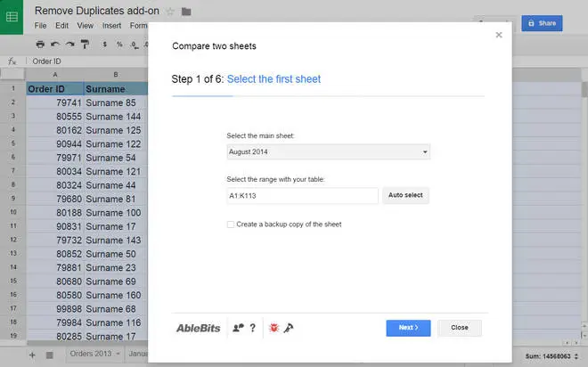Screen dimensions: 588x367
Task: Click the undo arrow icon
Action: tap(55, 44)
